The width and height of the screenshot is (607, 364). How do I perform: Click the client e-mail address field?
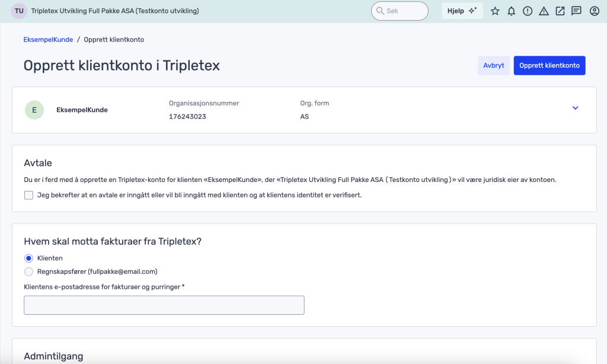164,305
